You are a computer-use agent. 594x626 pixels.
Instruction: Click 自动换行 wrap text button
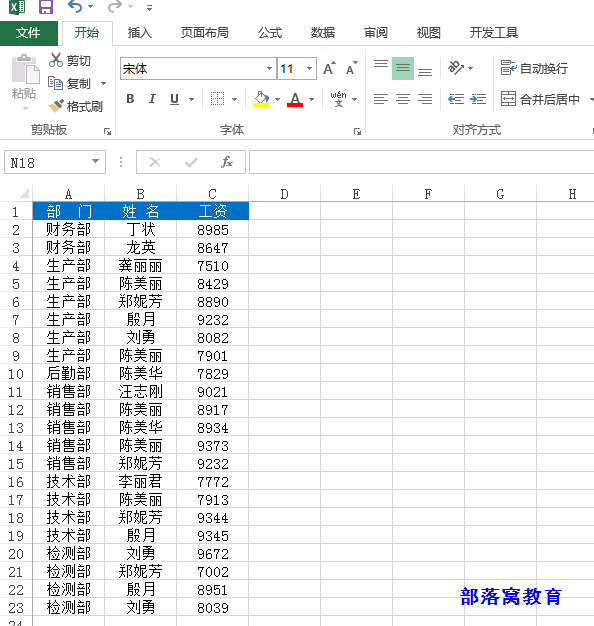(534, 68)
